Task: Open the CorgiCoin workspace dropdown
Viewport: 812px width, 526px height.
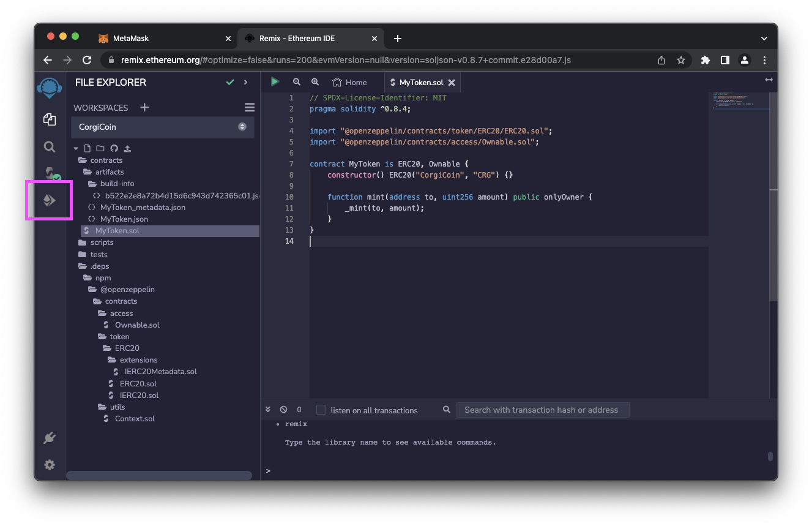Action: [163, 127]
